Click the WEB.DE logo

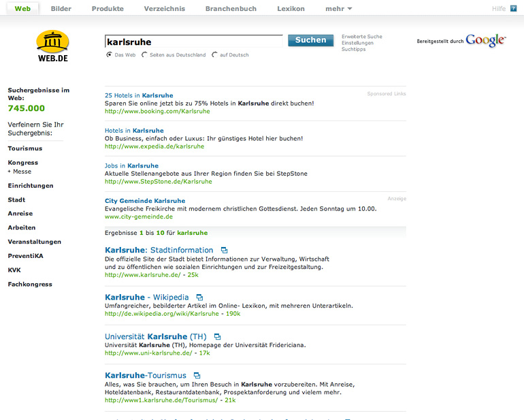point(52,46)
